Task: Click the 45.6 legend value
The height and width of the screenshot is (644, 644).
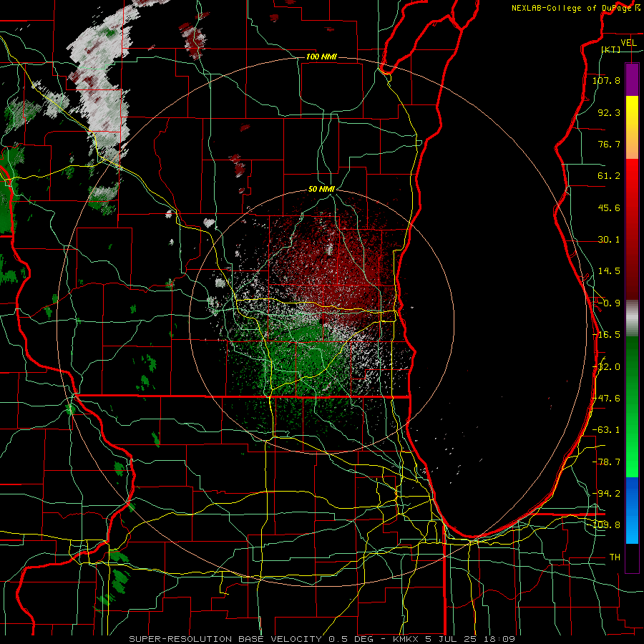Action: [x=609, y=208]
